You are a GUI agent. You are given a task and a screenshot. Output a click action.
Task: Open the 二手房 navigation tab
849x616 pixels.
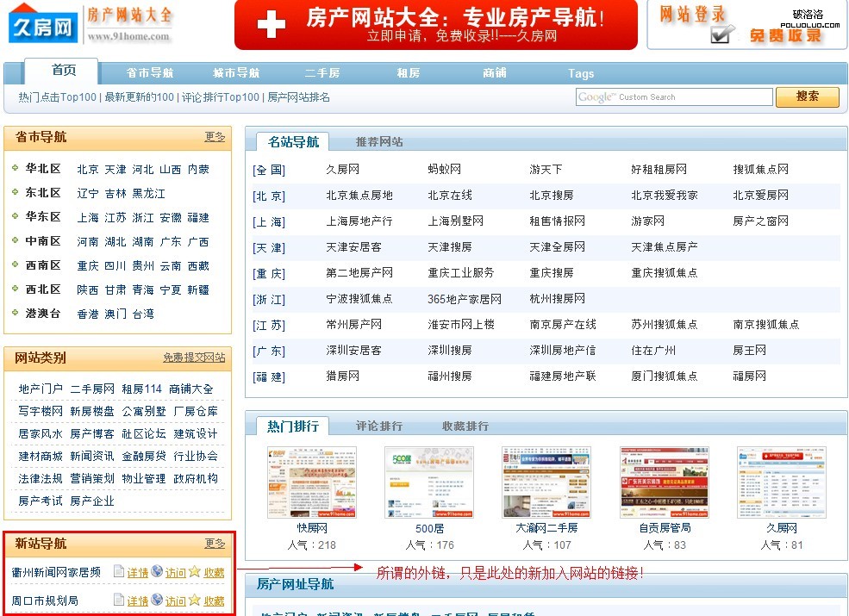click(x=321, y=73)
